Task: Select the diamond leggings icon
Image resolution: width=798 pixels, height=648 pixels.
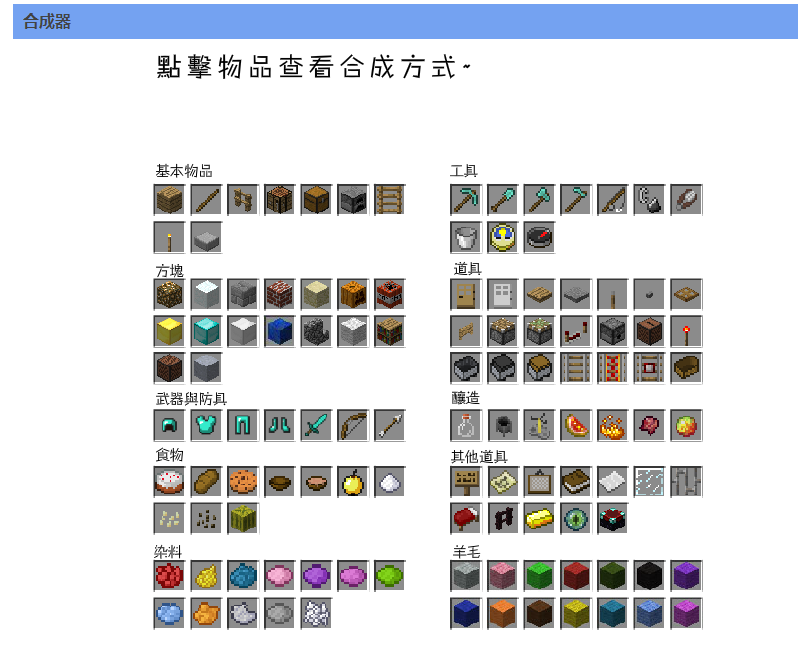Action: pyautogui.click(x=243, y=425)
